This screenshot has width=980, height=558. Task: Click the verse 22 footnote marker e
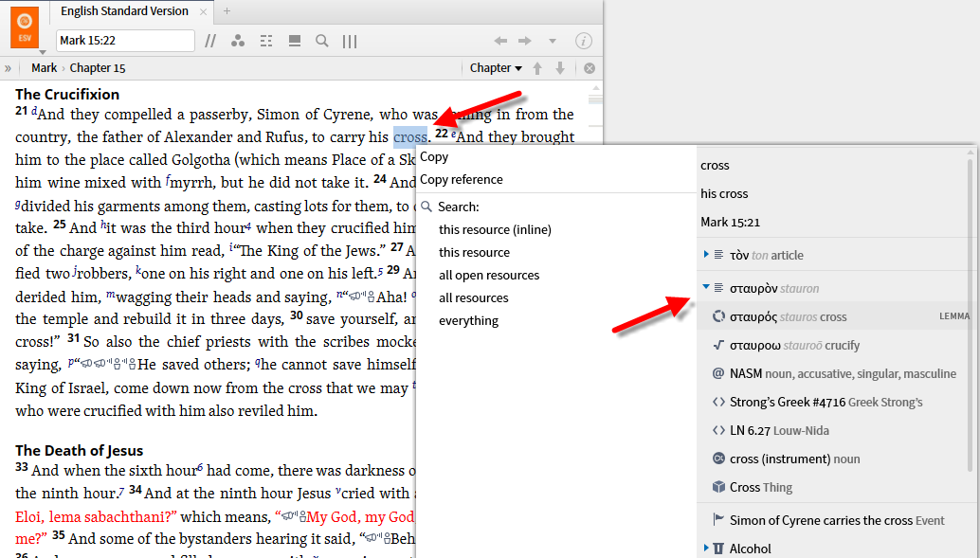(453, 133)
